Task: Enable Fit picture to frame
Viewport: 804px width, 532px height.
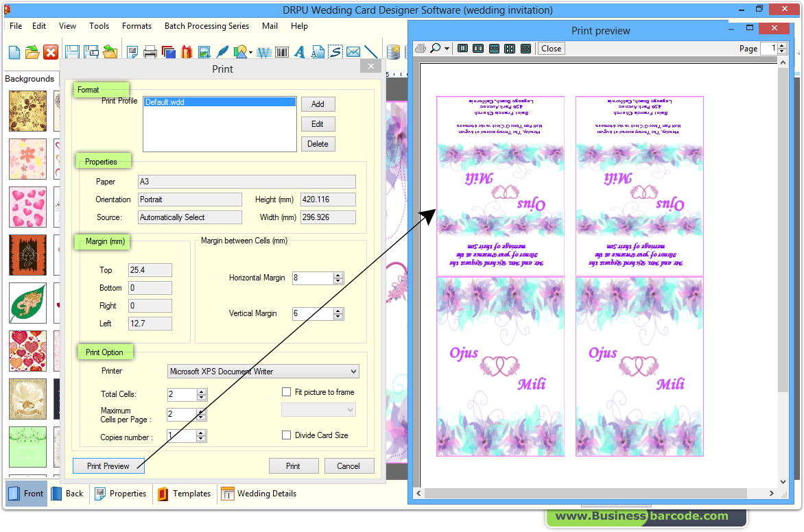Action: [286, 391]
